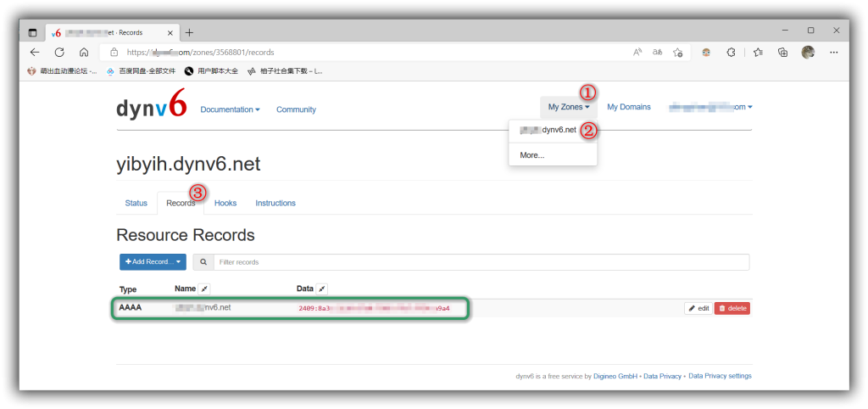This screenshot has height=409, width=868.
Task: Open the Add Record dropdown button
Action: pyautogui.click(x=153, y=261)
